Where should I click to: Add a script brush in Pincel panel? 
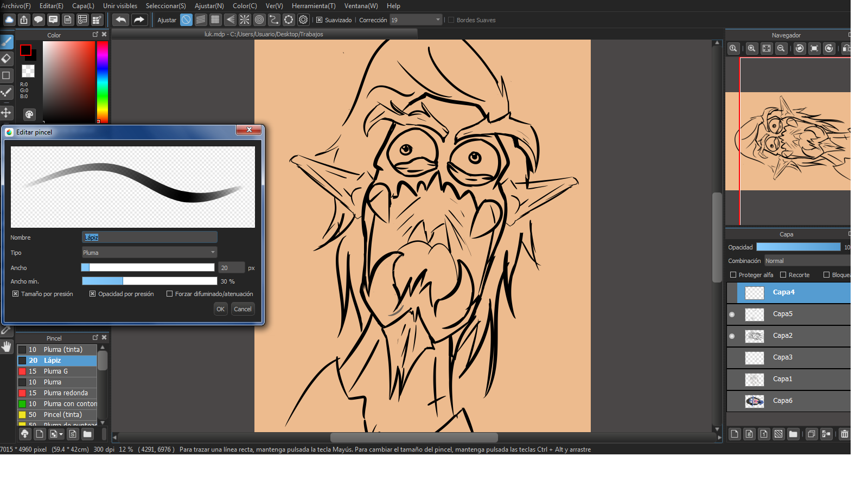(73, 434)
